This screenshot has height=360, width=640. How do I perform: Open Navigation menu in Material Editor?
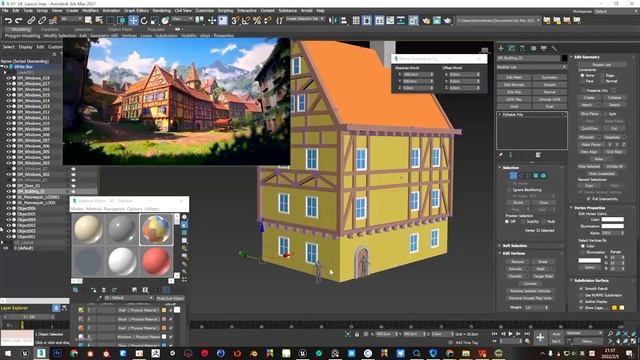tap(114, 209)
